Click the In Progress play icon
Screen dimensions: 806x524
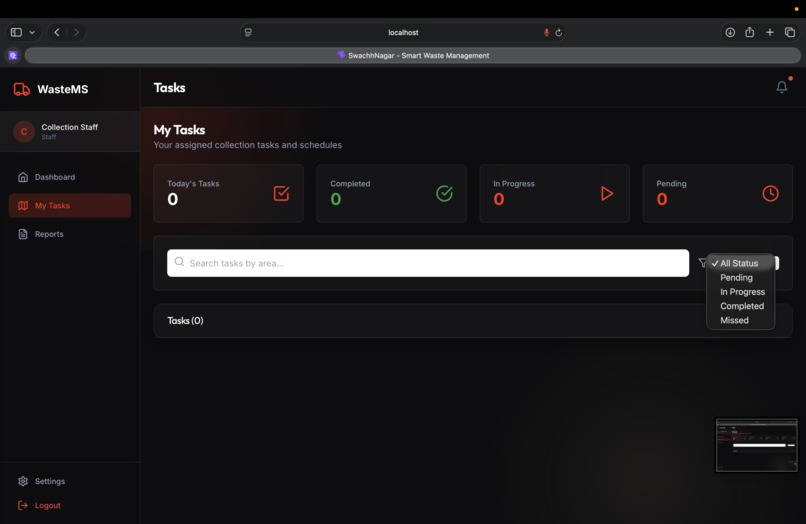[607, 193]
